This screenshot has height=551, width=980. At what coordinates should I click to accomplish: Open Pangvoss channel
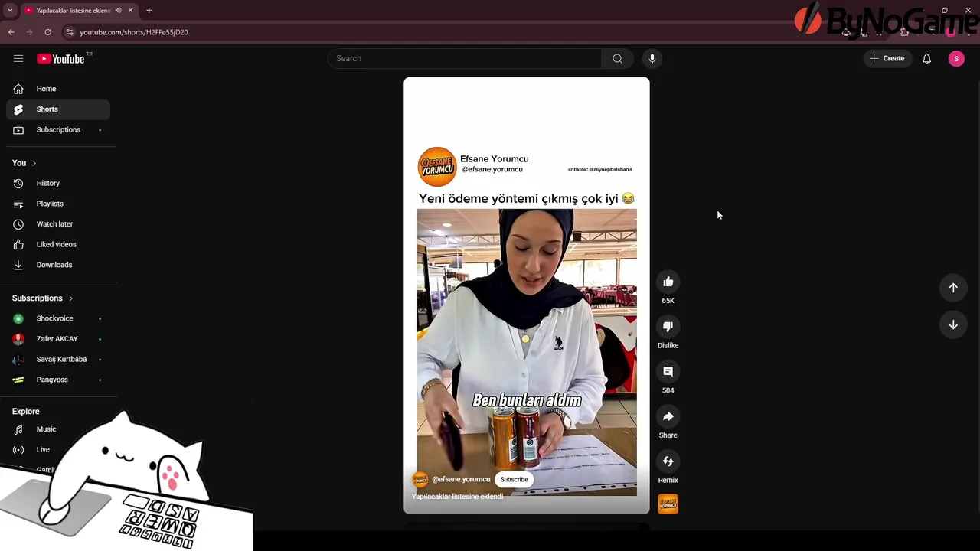pyautogui.click(x=58, y=380)
